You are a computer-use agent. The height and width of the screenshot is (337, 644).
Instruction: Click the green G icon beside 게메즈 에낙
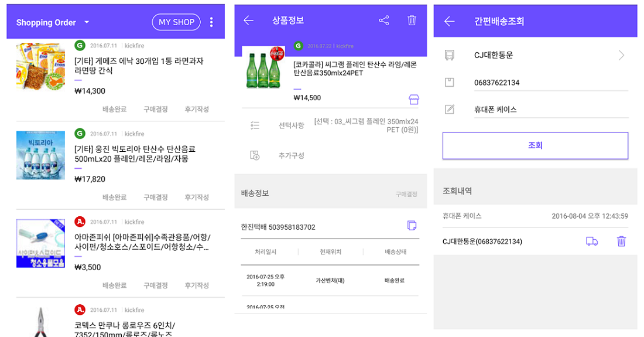pyautogui.click(x=80, y=46)
